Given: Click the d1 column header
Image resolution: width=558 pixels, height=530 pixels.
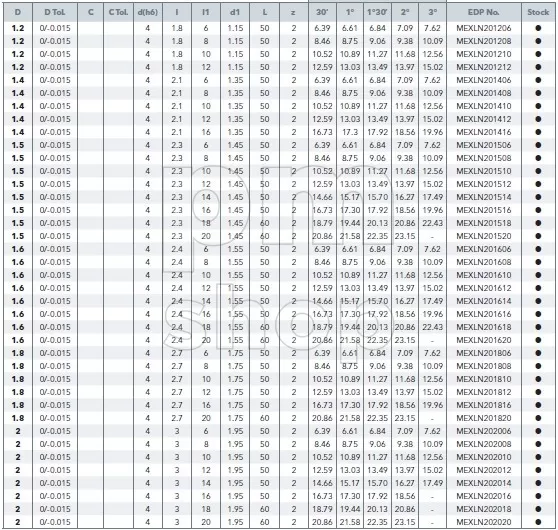Looking at the screenshot, I should 235,12.
